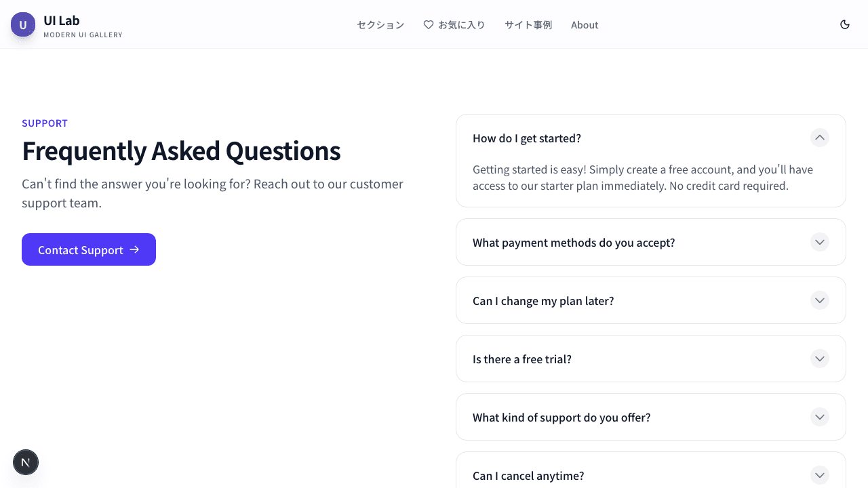Click the UI Lab purple logo icon
868x488 pixels.
pyautogui.click(x=23, y=25)
